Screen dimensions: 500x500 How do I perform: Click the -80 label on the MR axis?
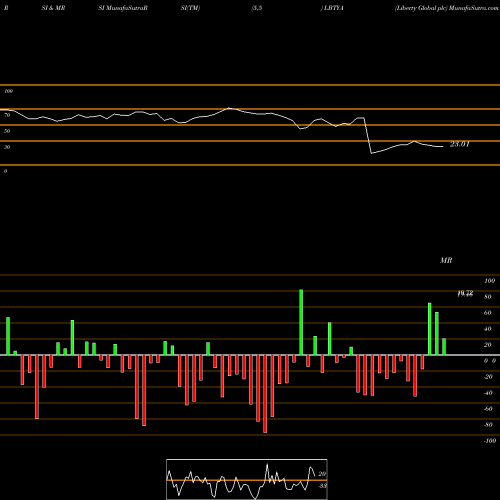tap(488, 425)
